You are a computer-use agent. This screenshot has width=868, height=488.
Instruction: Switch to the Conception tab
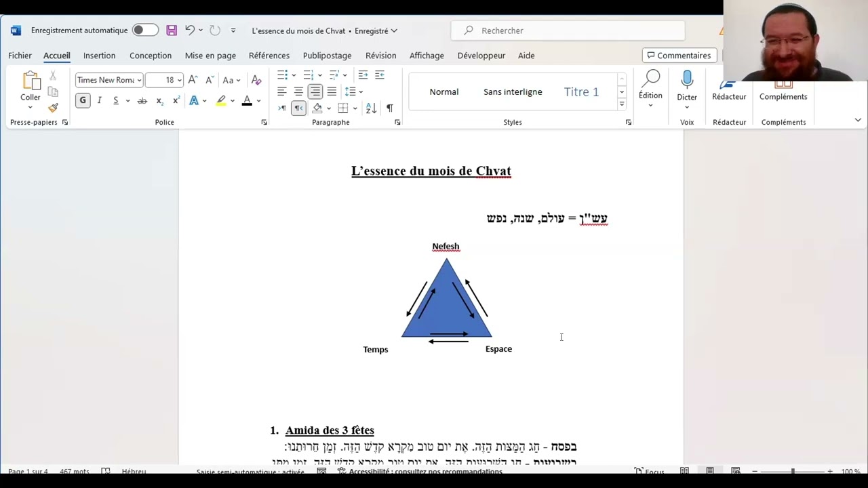pos(151,56)
